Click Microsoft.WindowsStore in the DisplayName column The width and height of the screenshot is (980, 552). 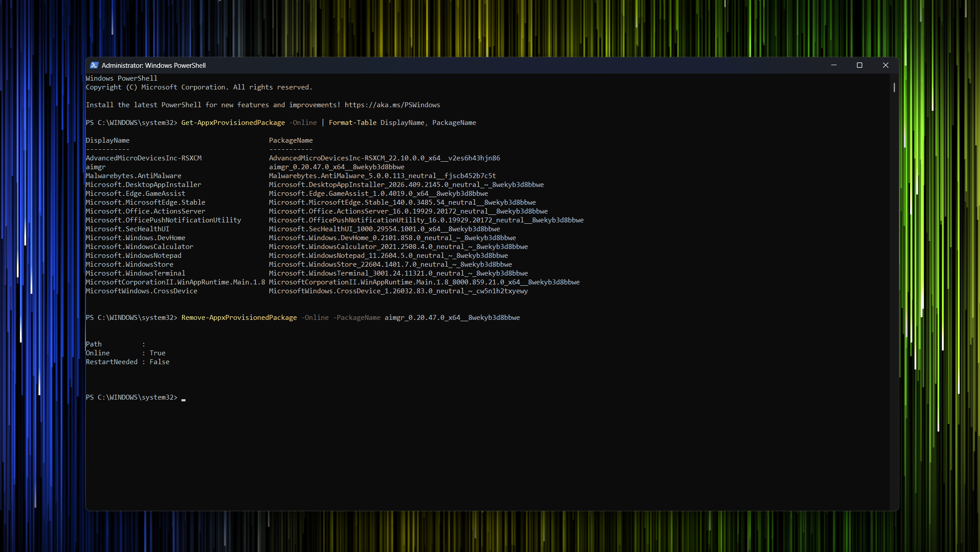129,264
